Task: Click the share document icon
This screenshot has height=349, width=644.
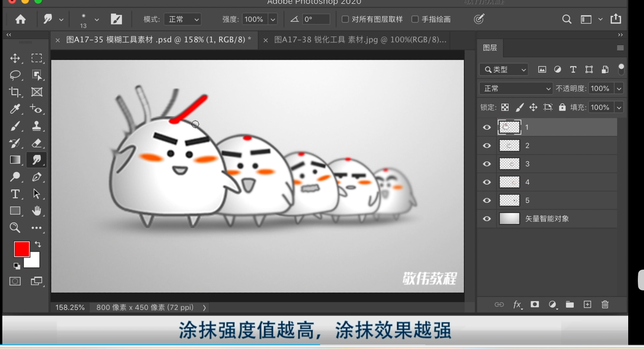Action: click(616, 18)
